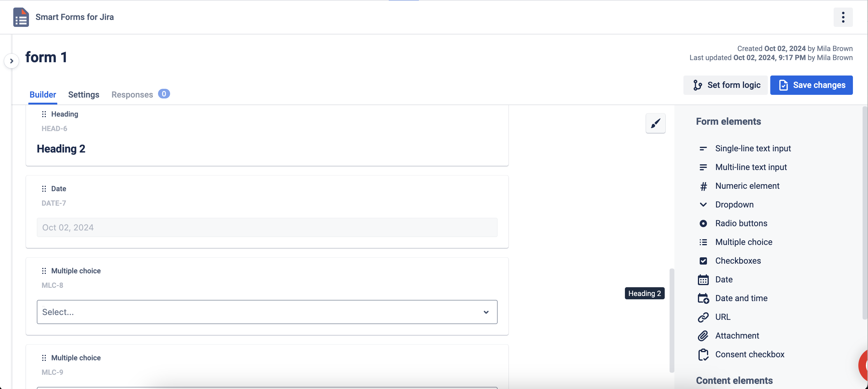Click the three-dot overflow menu
The height and width of the screenshot is (389, 868).
(843, 17)
